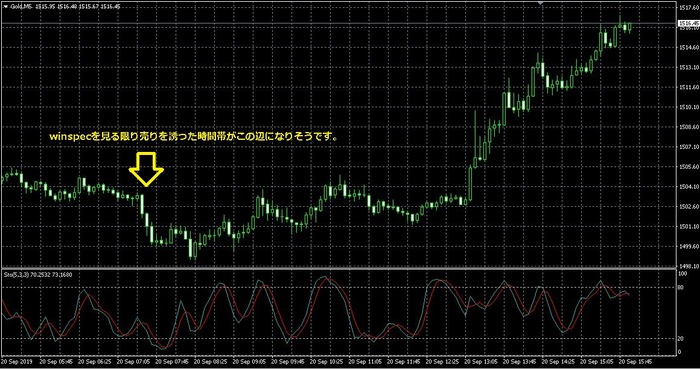
Task: Click the small triangle beside Gold,M5 title
Action: click(x=5, y=7)
